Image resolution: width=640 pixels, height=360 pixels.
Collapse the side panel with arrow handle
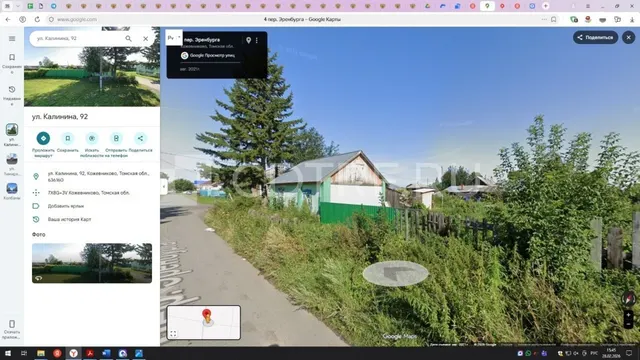click(x=164, y=187)
